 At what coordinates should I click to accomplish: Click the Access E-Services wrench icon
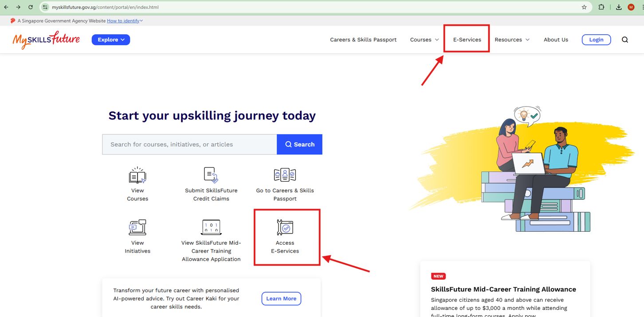click(285, 227)
